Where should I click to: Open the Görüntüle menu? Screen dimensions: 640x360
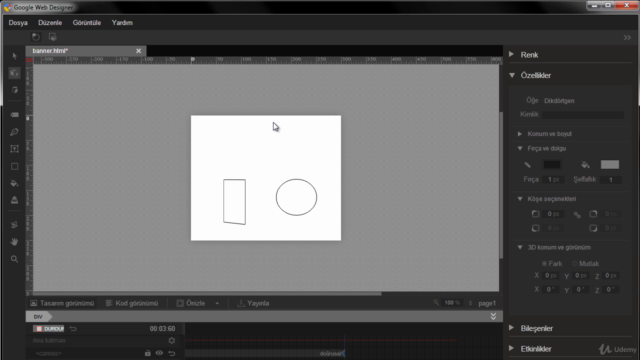click(87, 23)
